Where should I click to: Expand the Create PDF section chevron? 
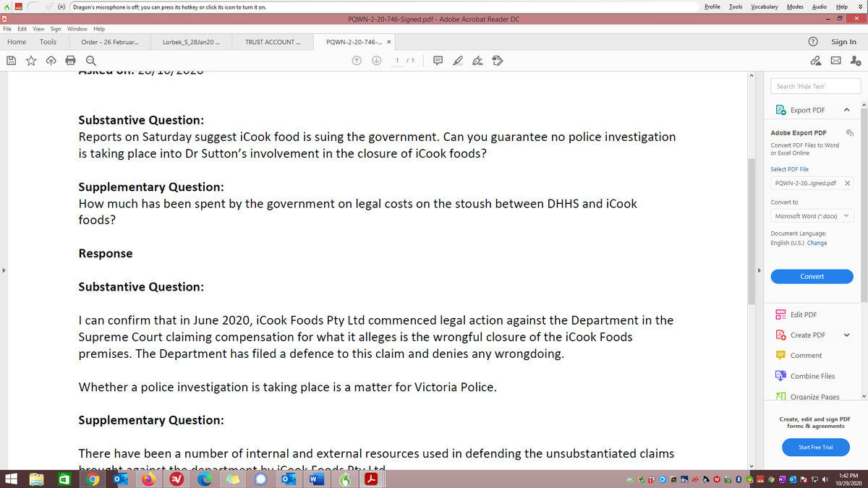847,335
